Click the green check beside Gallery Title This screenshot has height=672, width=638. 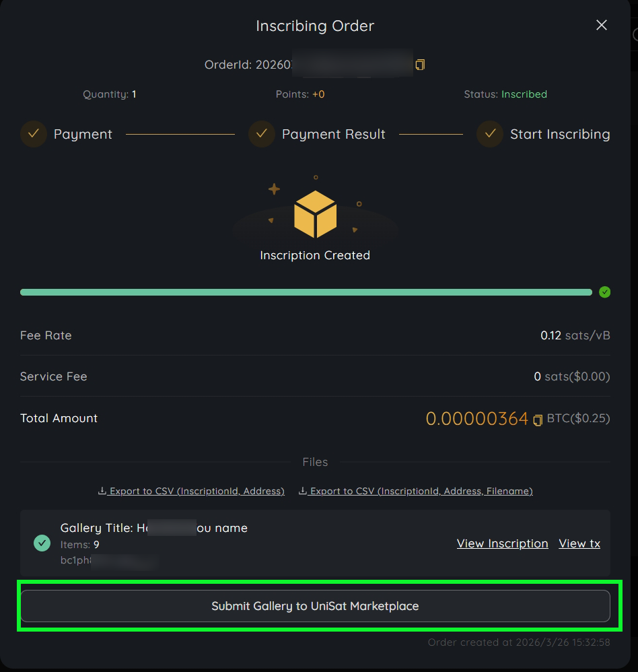(42, 543)
